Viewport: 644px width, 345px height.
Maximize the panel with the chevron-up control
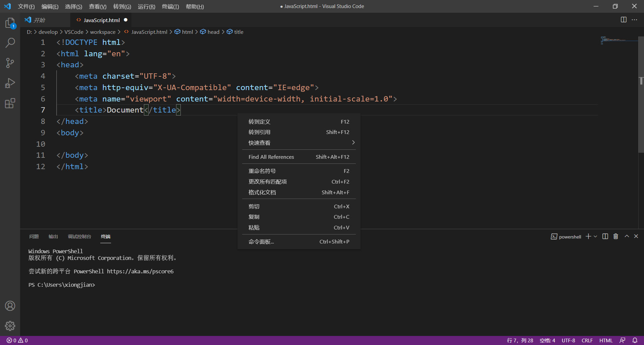point(627,236)
